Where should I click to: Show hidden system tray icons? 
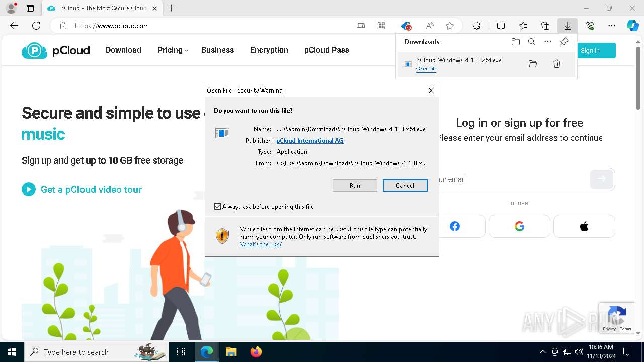(x=542, y=352)
